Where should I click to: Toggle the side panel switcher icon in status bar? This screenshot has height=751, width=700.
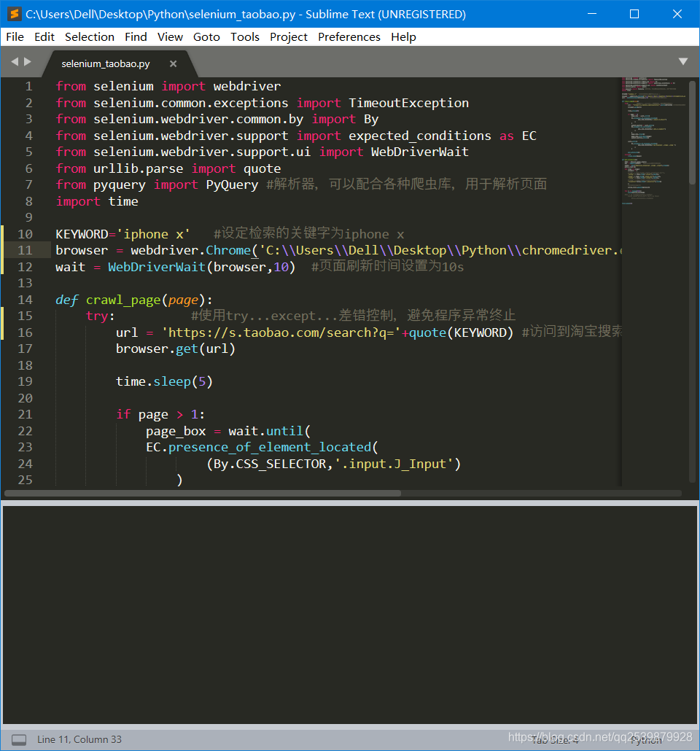coord(19,739)
